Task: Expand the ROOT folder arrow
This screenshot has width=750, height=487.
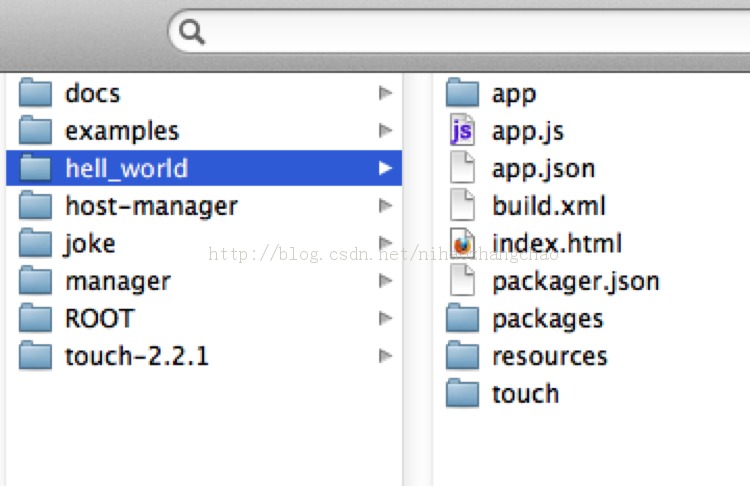Action: (385, 318)
